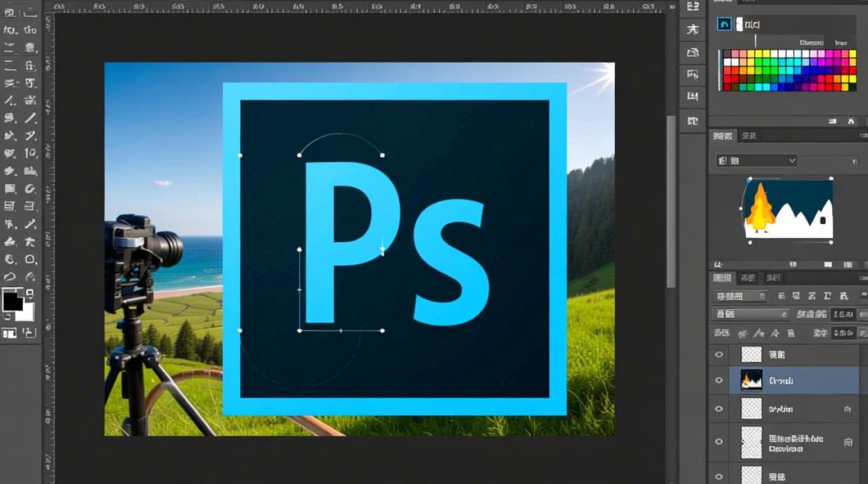This screenshot has height=484, width=868.
Task: Click the blue-outlined icon above the swatches
Action: click(x=724, y=25)
